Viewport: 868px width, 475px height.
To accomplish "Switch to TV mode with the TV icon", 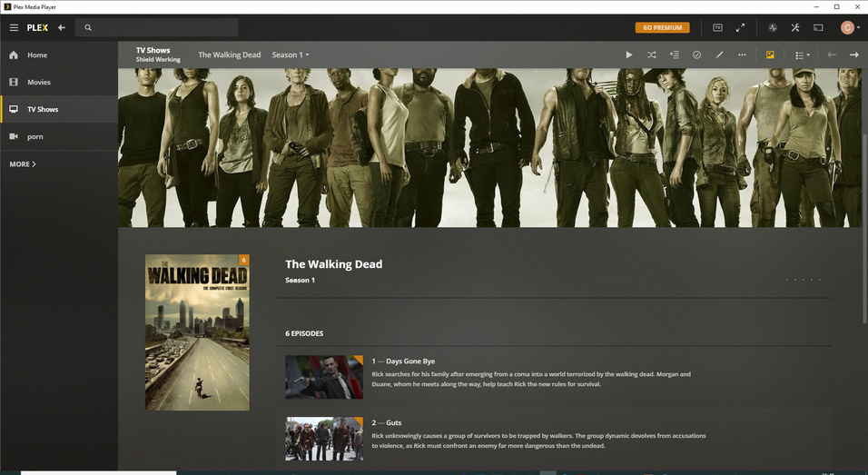I will point(717,27).
